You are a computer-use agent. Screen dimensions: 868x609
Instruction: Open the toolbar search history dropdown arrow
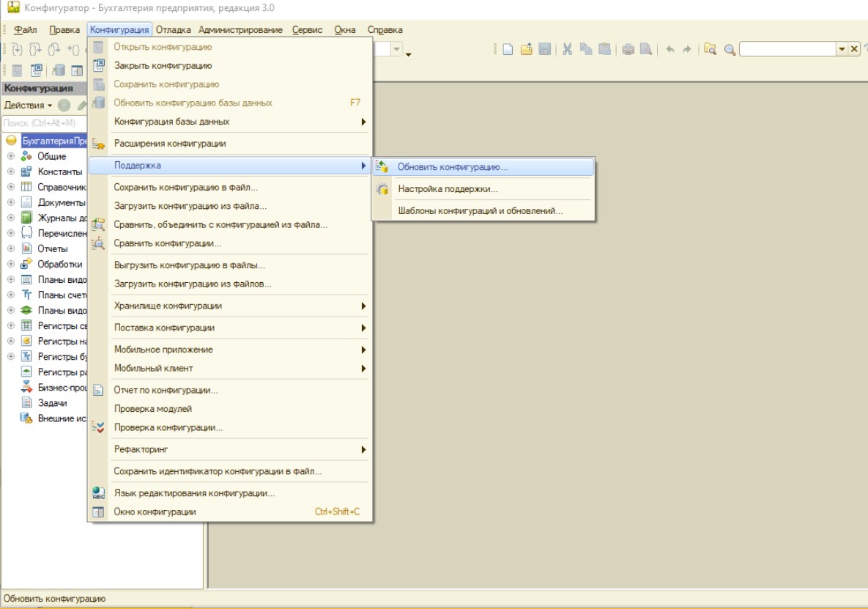pyautogui.click(x=842, y=49)
